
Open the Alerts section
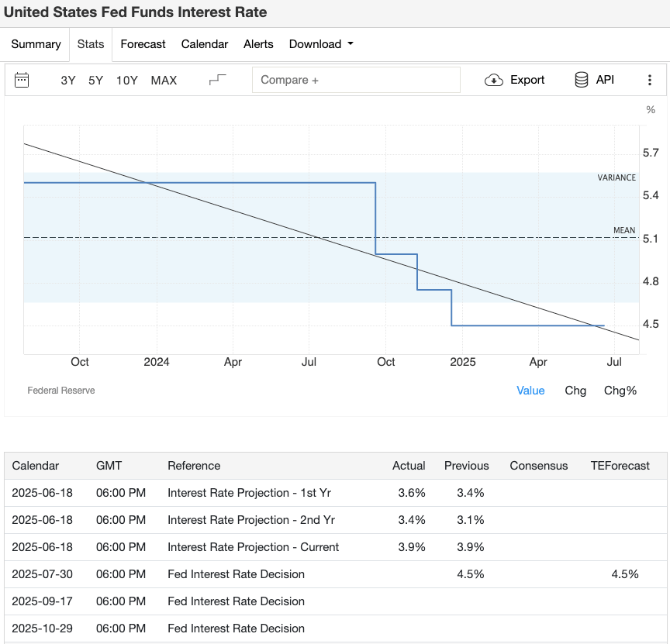[x=258, y=44]
